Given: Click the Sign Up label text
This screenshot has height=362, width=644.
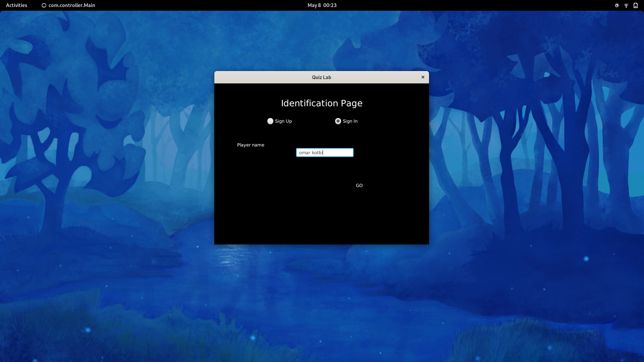Looking at the screenshot, I should tap(283, 121).
